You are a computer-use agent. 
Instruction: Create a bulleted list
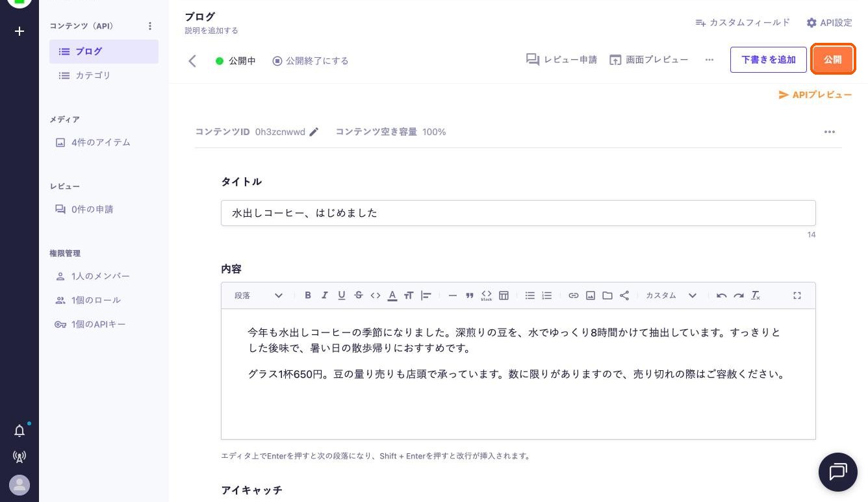[530, 295]
